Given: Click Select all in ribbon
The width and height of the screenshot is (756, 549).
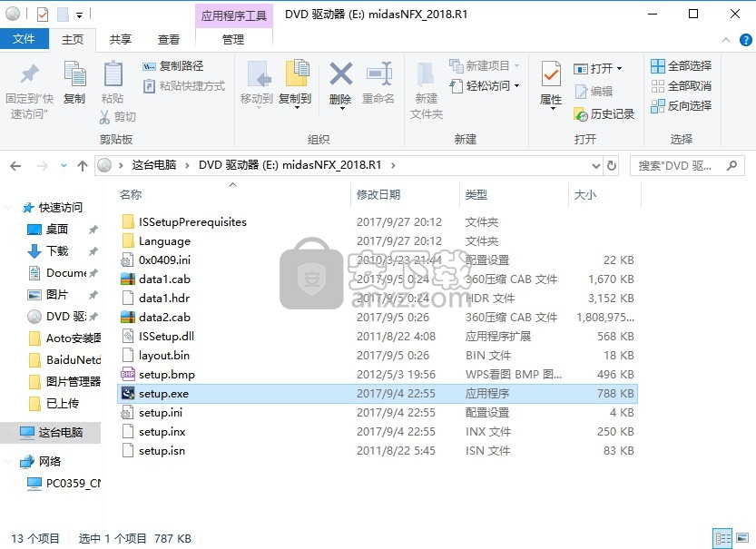Looking at the screenshot, I should 682,66.
